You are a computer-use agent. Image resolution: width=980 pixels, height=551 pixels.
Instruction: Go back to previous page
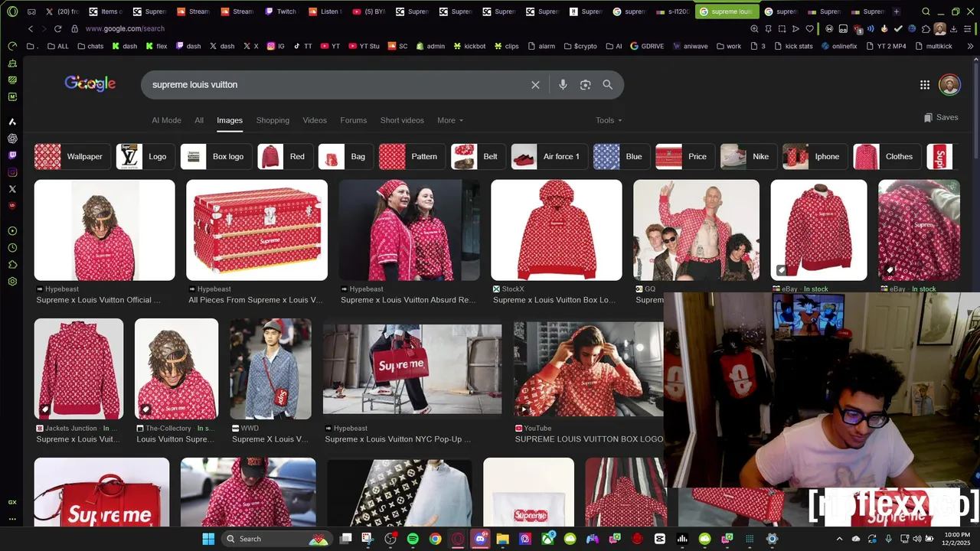click(31, 28)
